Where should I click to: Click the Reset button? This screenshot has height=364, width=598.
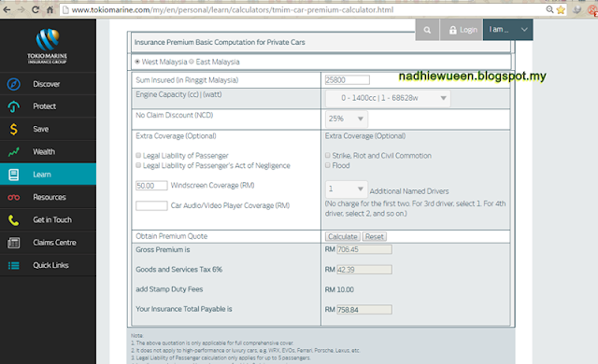click(x=374, y=236)
